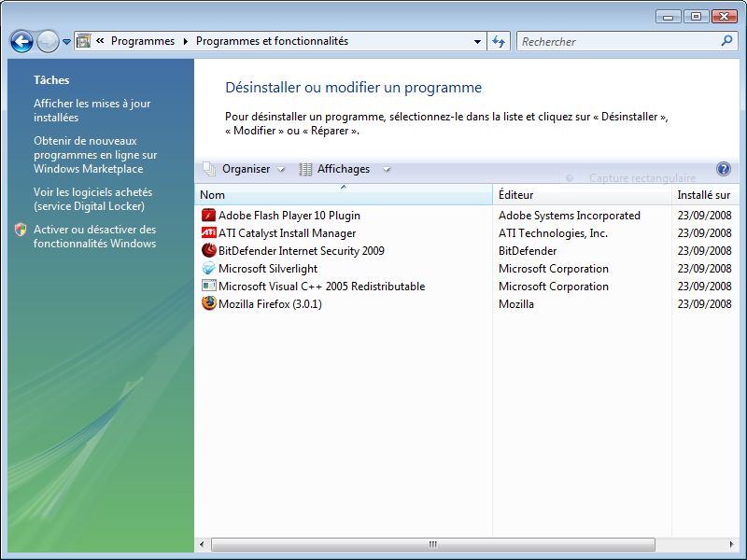
Task: Click the horizontal scrollbar thumb
Action: click(x=432, y=544)
